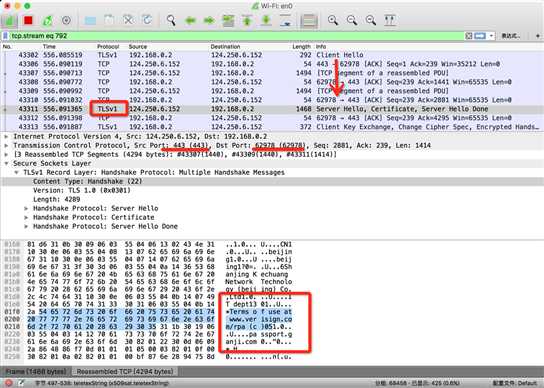544x388 pixels.
Task: Sort by Source column header
Action: (x=138, y=47)
